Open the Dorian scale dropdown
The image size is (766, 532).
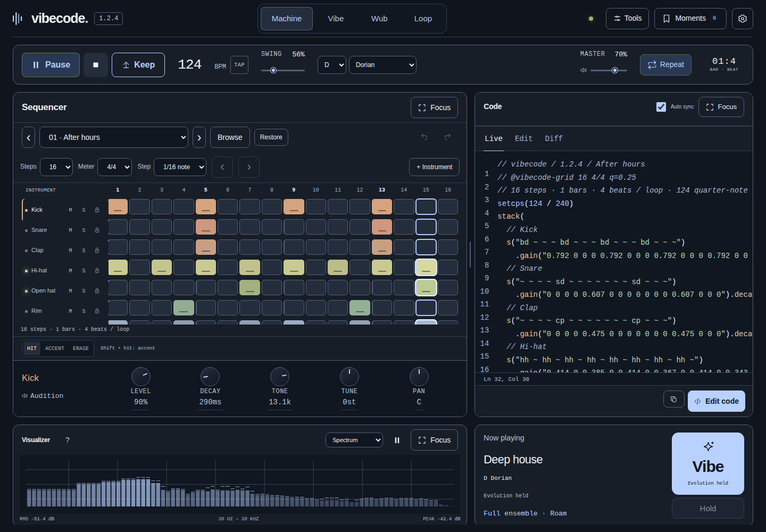pos(382,65)
